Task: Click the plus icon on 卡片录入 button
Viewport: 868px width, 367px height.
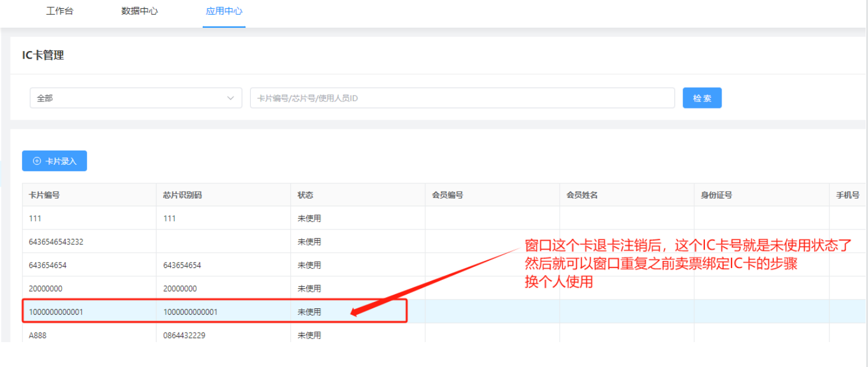Action: 37,161
